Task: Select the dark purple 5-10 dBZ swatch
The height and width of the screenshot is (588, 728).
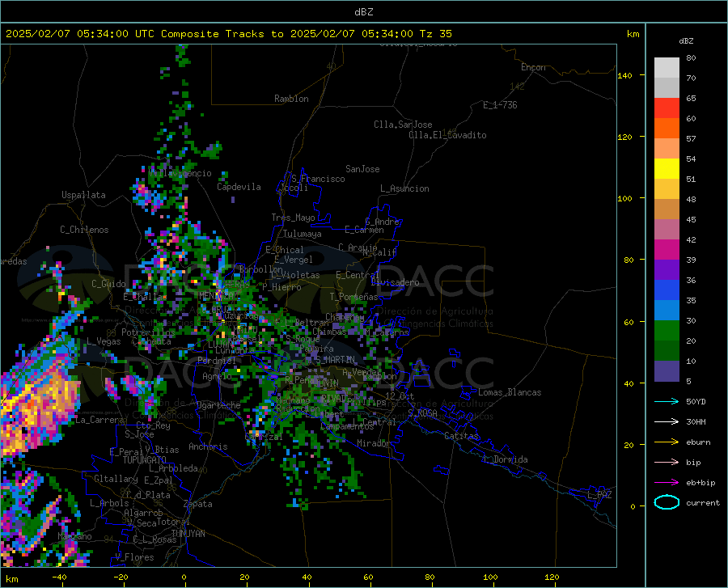Action: point(667,370)
